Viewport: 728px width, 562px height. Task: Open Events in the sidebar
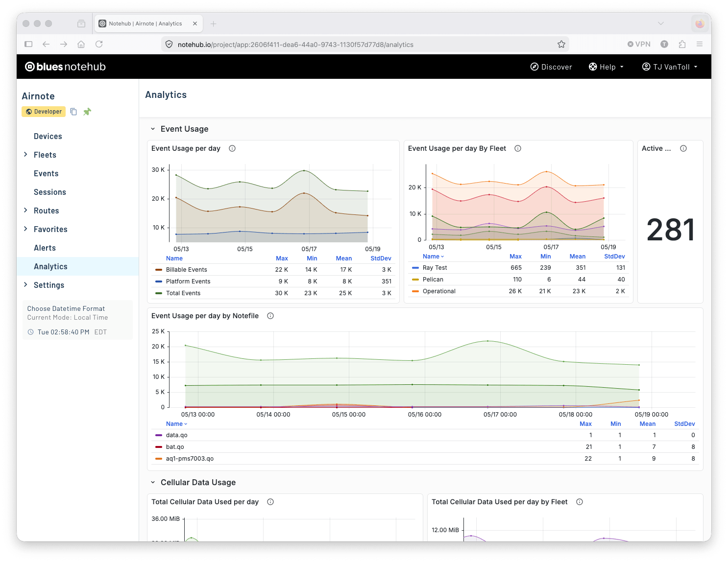pos(46,173)
